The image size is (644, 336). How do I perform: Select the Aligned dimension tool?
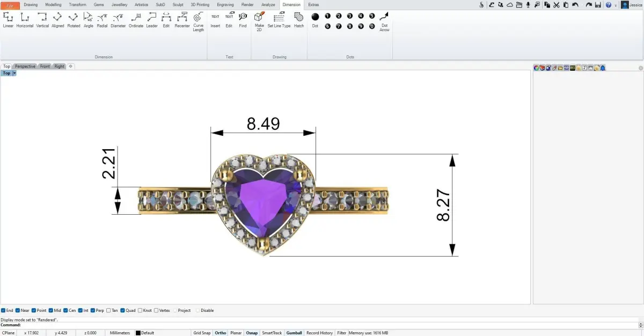point(58,20)
